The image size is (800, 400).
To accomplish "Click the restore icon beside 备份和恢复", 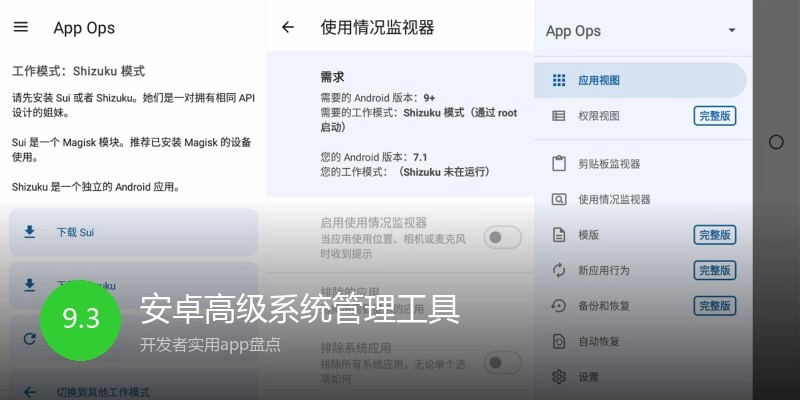I will [559, 306].
